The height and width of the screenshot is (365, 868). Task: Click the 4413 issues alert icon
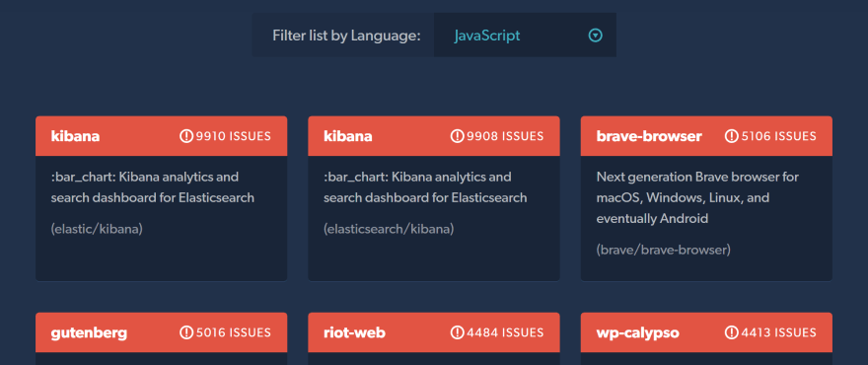(732, 332)
